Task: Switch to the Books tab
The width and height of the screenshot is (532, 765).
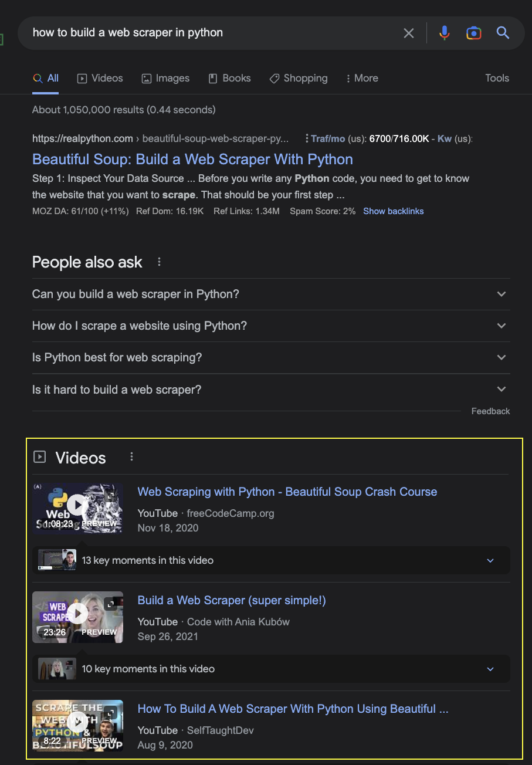Action: coord(230,78)
